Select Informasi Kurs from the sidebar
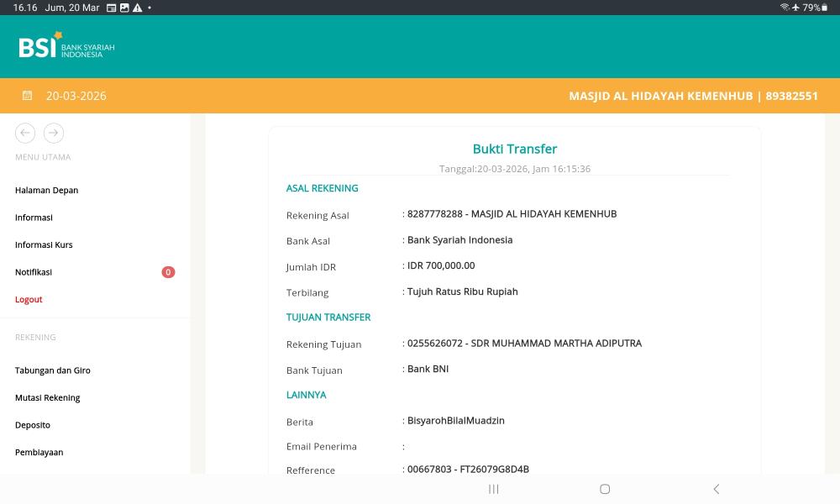Image resolution: width=840 pixels, height=504 pixels. click(44, 245)
